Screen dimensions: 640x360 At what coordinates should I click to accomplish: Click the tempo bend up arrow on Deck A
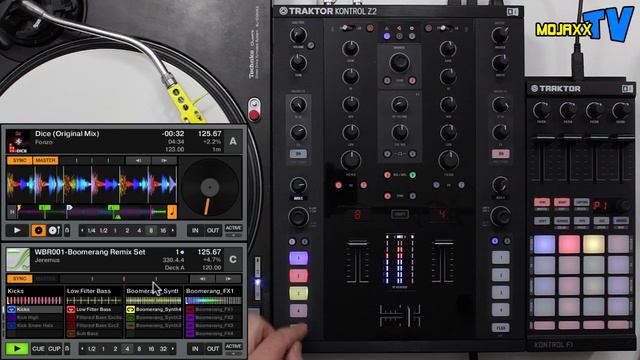[164, 160]
